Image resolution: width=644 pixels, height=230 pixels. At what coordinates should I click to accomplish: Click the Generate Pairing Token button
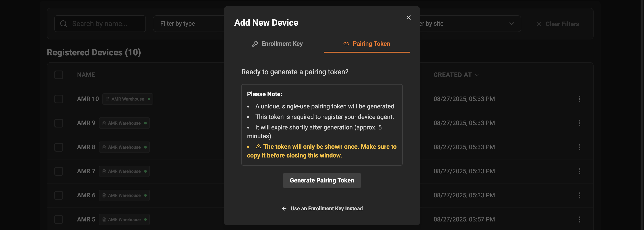tap(322, 180)
